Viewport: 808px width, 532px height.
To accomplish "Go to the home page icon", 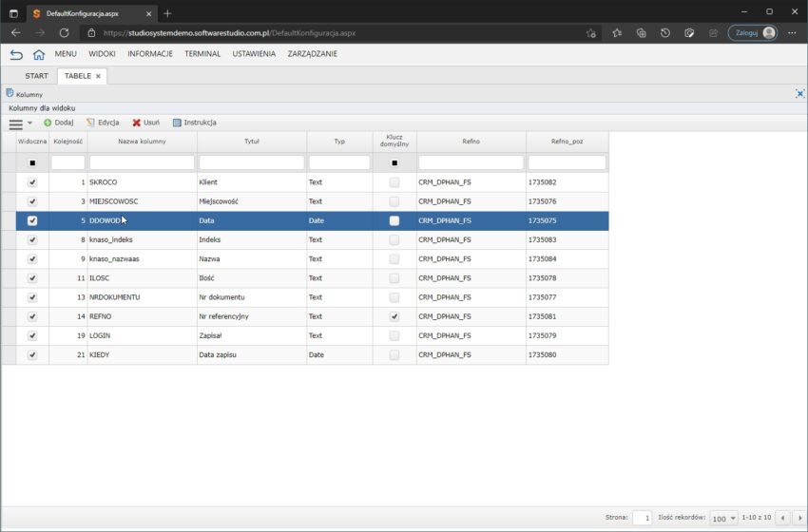I will click(x=39, y=54).
